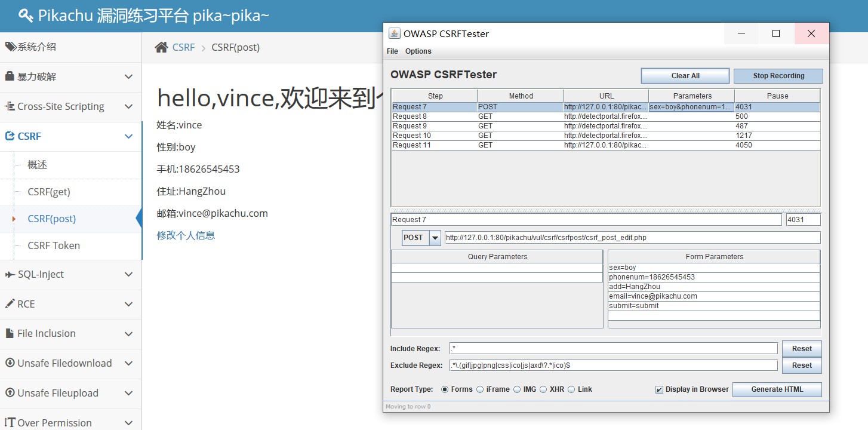Click the Pause column header
Screen dimensions: 868x430
(777, 96)
